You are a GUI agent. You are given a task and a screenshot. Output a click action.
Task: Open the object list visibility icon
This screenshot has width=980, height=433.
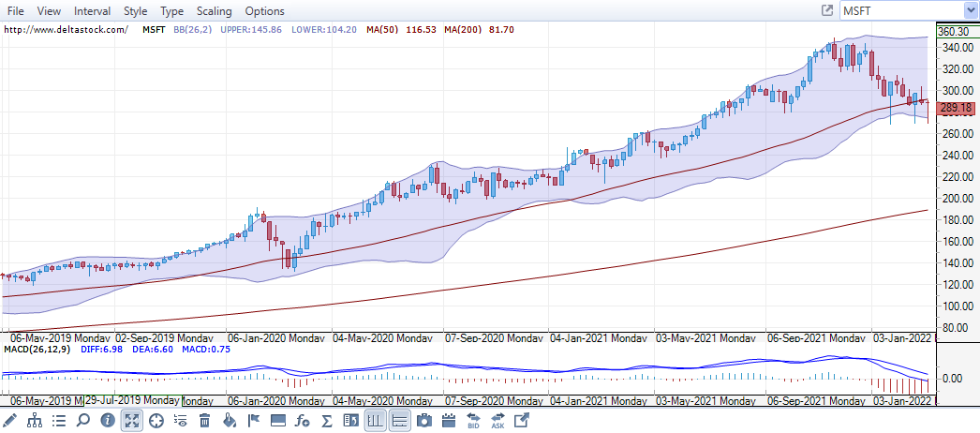[181, 421]
